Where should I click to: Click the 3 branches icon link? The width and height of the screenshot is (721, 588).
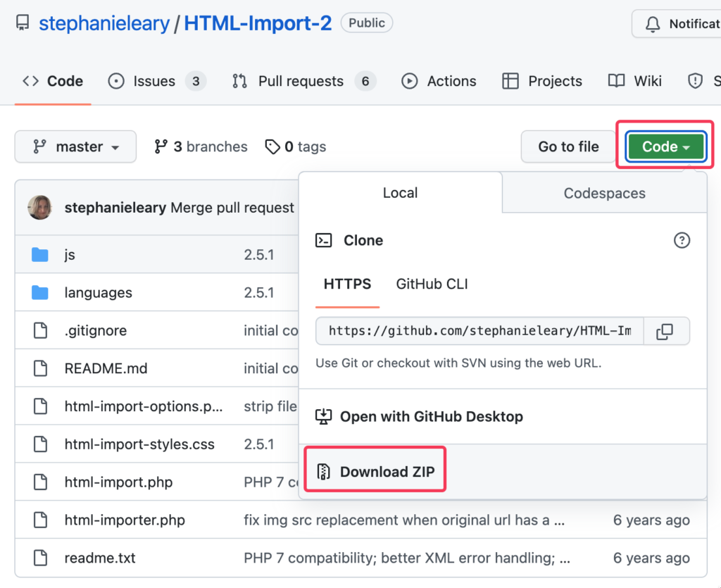pyautogui.click(x=161, y=146)
